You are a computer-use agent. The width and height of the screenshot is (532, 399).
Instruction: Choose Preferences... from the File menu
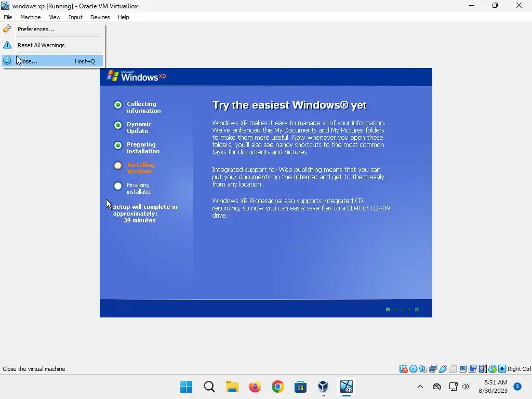[52, 29]
